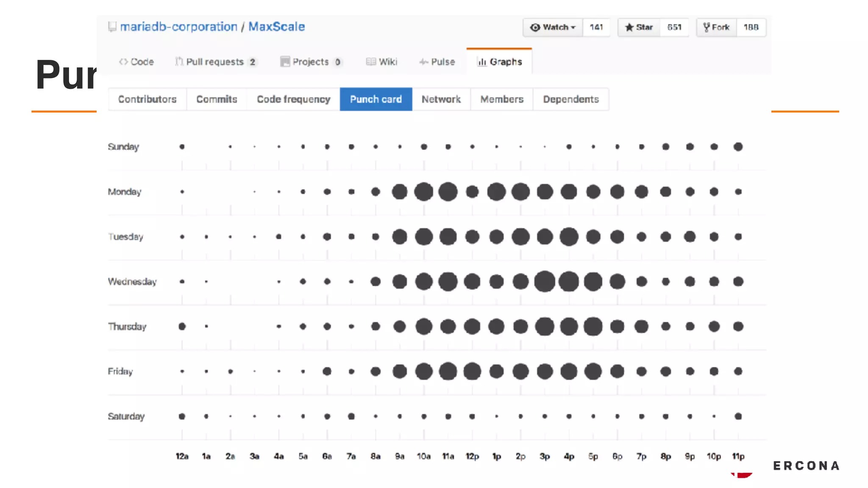Switch to the Code tab
Image resolution: width=868 pixels, height=488 pixels.
[x=136, y=62]
